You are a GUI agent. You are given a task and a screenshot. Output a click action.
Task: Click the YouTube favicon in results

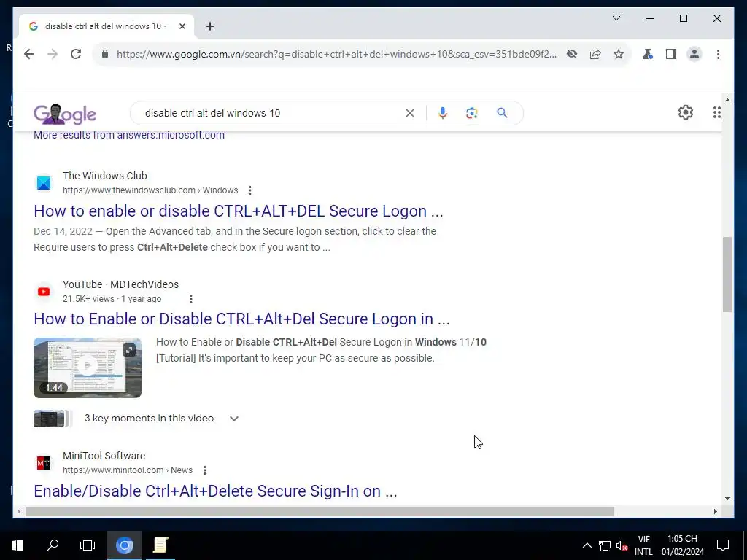44,292
